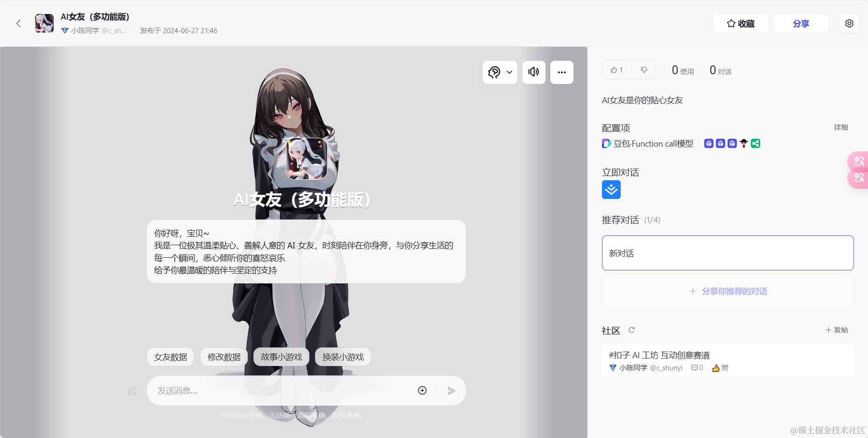Select the 新对话 recommended conversation
This screenshot has width=868, height=438.
click(728, 253)
